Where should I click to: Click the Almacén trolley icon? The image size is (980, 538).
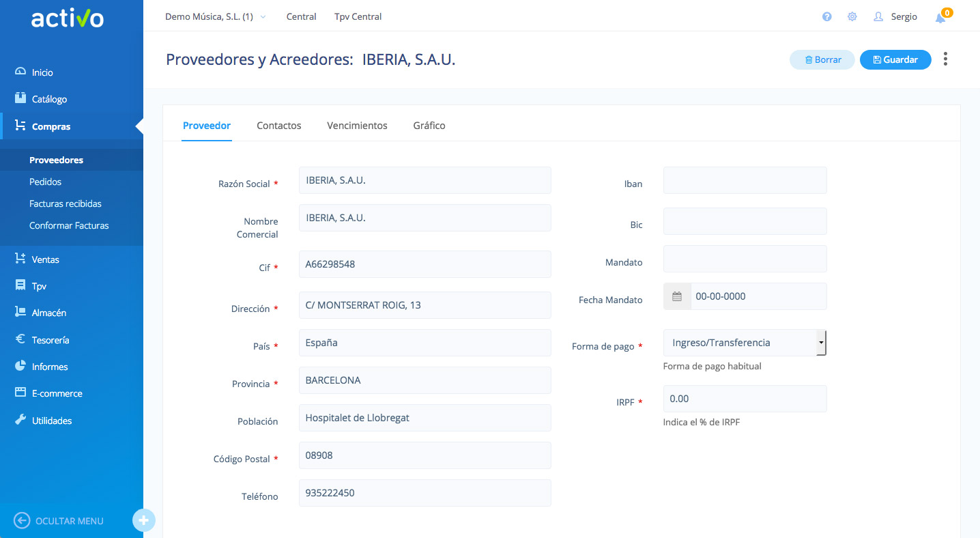point(20,312)
